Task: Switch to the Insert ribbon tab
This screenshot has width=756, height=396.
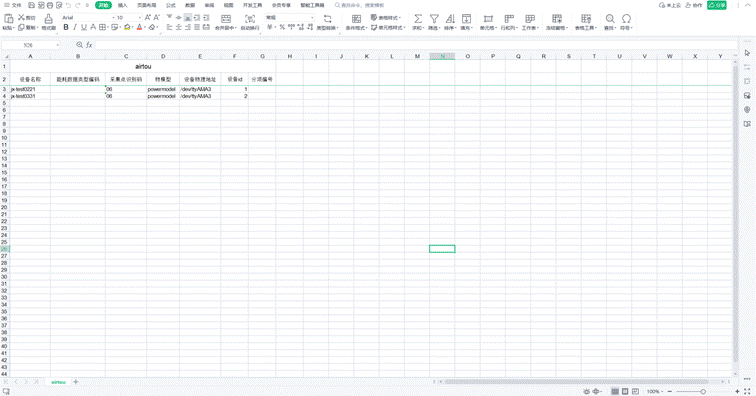Action: coord(122,5)
